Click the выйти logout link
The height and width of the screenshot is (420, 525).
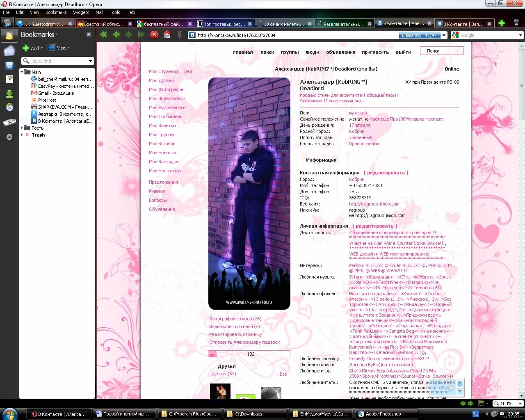tap(403, 52)
